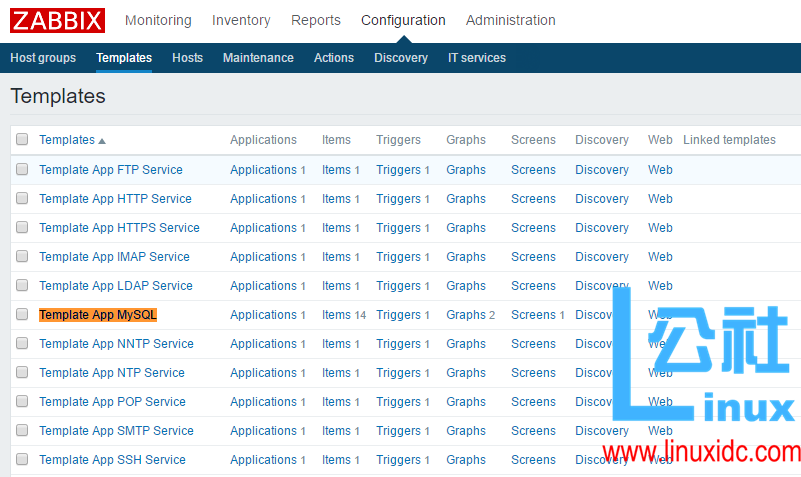Switch to IT services tab

[x=477, y=58]
